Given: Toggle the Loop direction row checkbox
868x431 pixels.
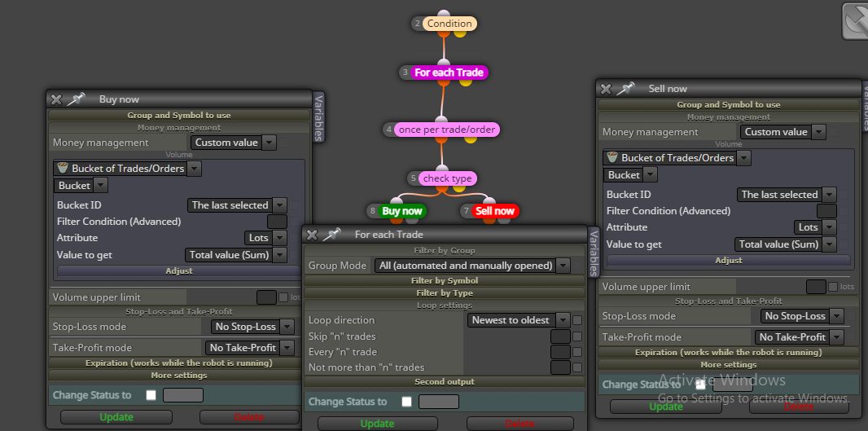Looking at the screenshot, I should [x=577, y=320].
